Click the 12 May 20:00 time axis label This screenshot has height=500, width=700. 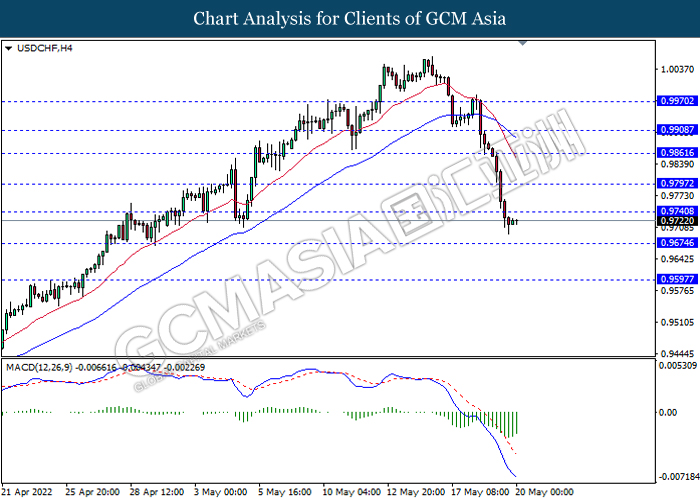417,492
